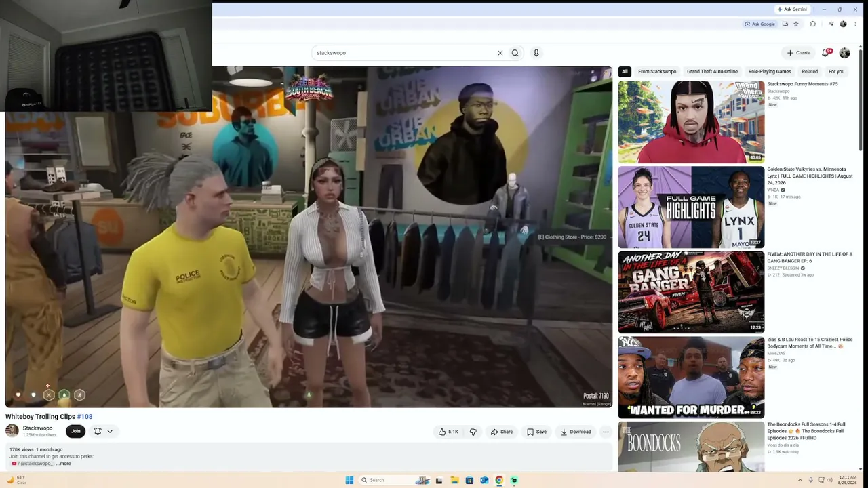This screenshot has width=868, height=488.
Task: Share the video with the Share button
Action: [x=502, y=432]
